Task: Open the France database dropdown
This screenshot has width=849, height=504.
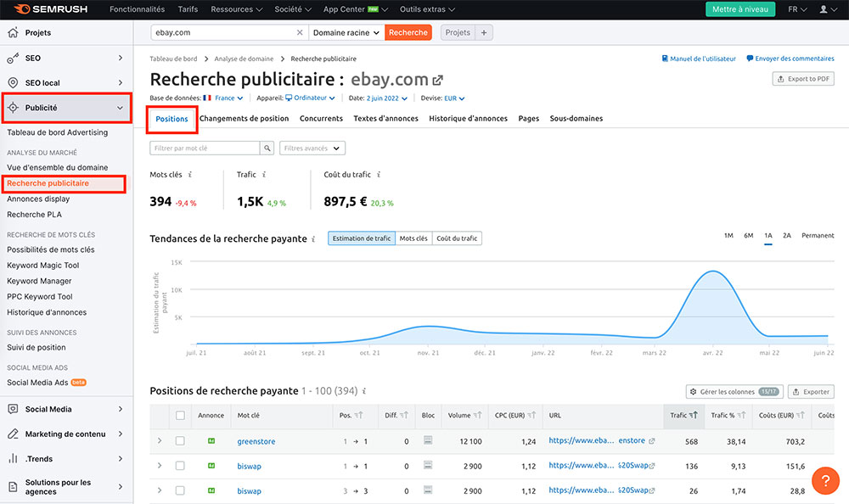Action: (x=228, y=98)
